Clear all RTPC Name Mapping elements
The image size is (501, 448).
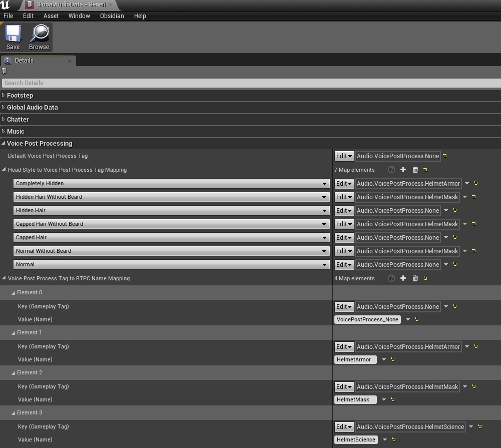[x=415, y=278]
